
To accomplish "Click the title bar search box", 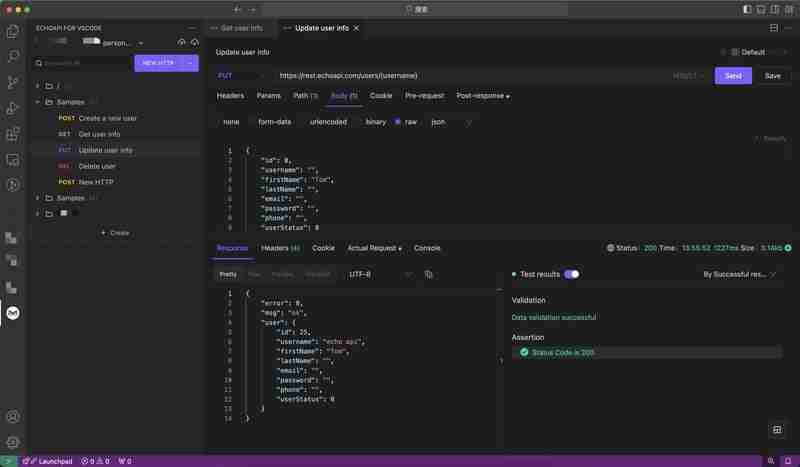I will [x=416, y=9].
